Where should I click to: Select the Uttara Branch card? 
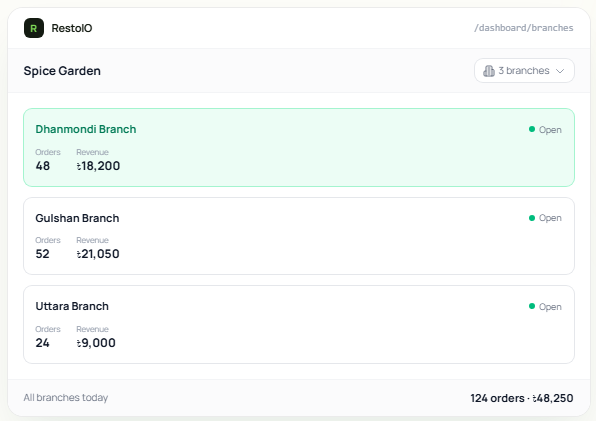coord(299,324)
